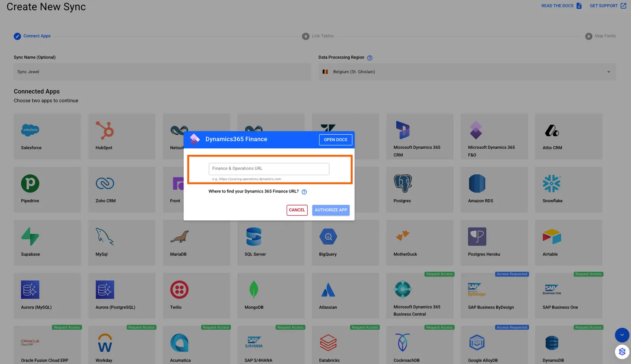The height and width of the screenshot is (364, 631).
Task: Select the Microsoft Dynamics 365 F&O icon
Action: click(476, 130)
